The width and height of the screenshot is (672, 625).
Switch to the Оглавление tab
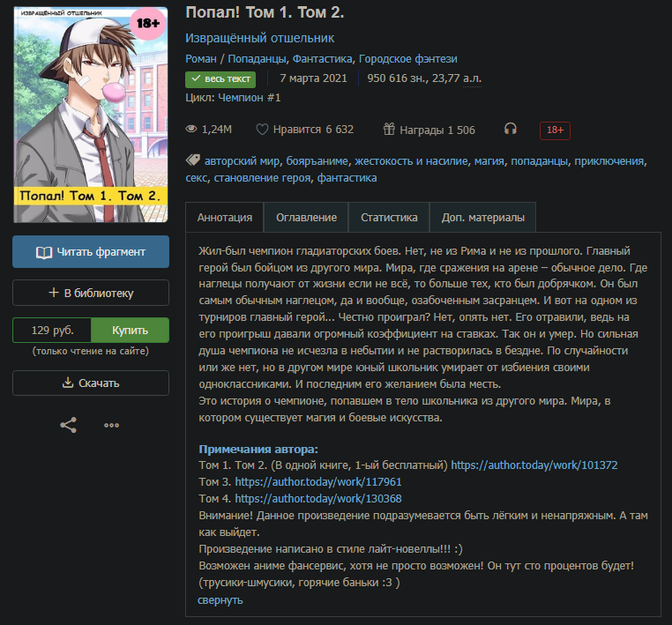point(306,218)
